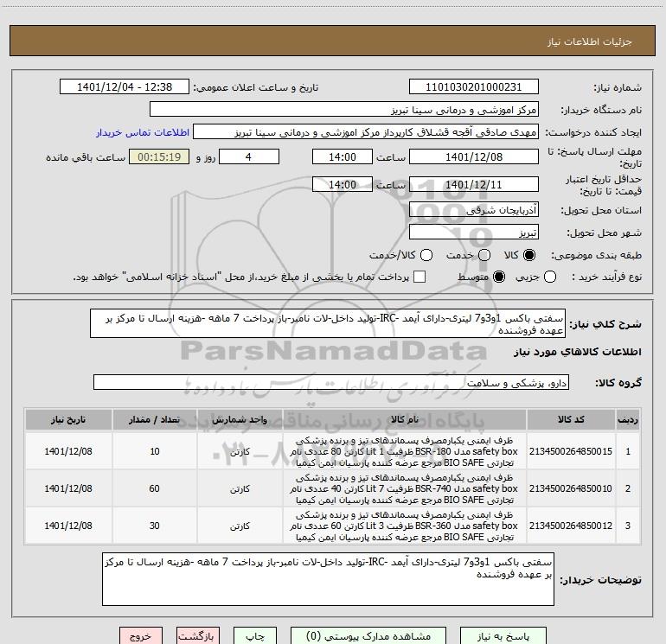The height and width of the screenshot is (644, 666).
Task: Click the چاپ print button
Action: tap(255, 636)
